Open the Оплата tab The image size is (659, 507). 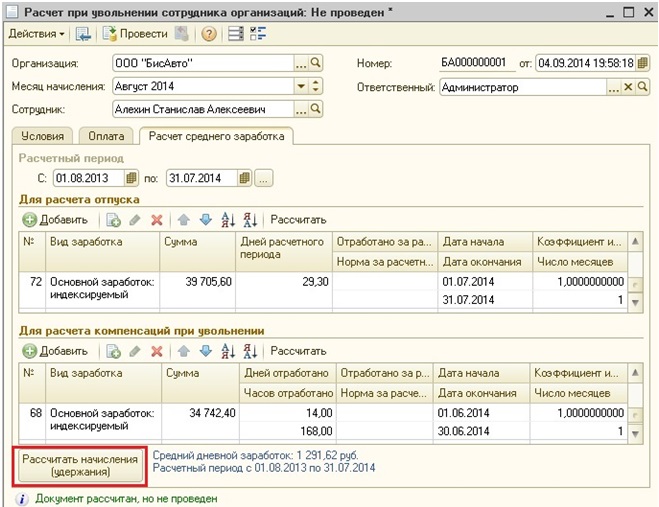pos(105,136)
